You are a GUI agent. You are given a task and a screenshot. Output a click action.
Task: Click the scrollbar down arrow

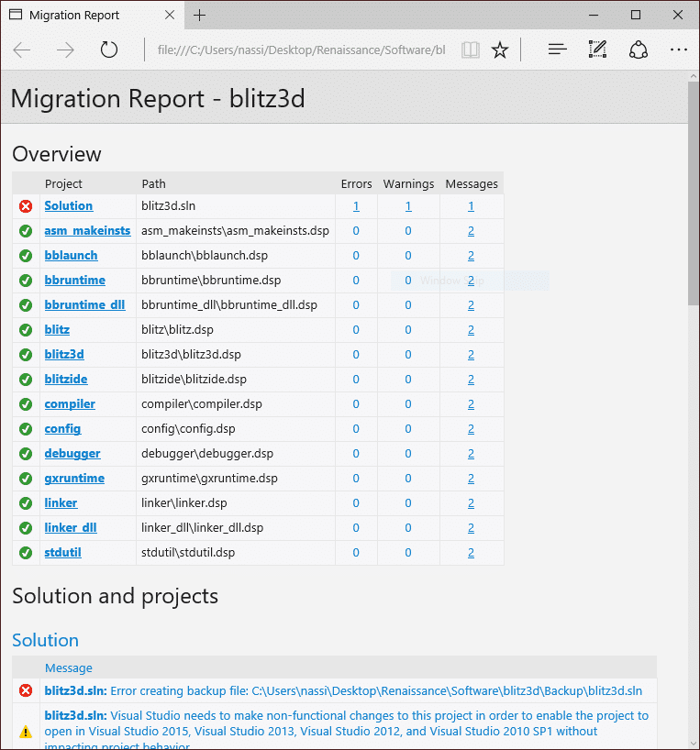(694, 744)
